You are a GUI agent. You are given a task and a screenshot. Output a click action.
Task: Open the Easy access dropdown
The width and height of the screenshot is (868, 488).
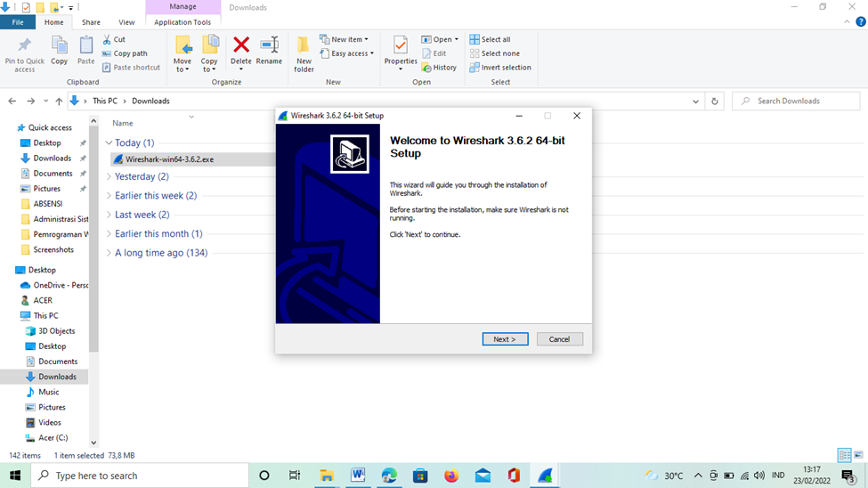click(346, 53)
